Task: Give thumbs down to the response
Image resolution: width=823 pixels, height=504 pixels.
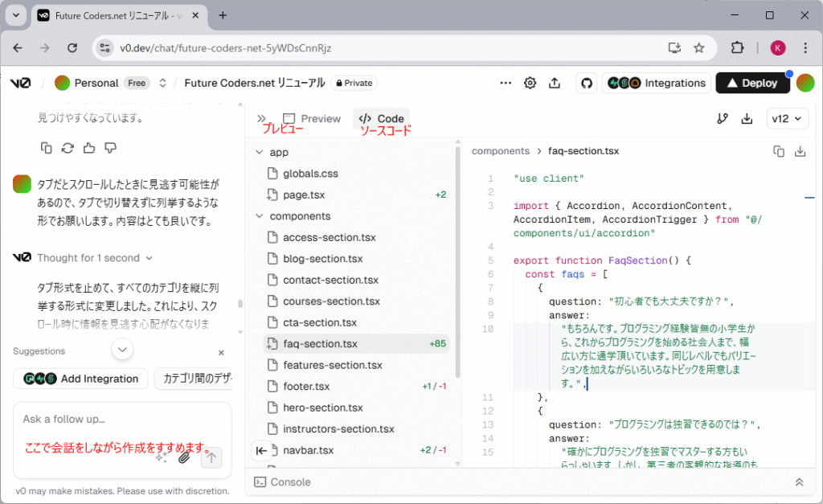Action: [x=110, y=148]
